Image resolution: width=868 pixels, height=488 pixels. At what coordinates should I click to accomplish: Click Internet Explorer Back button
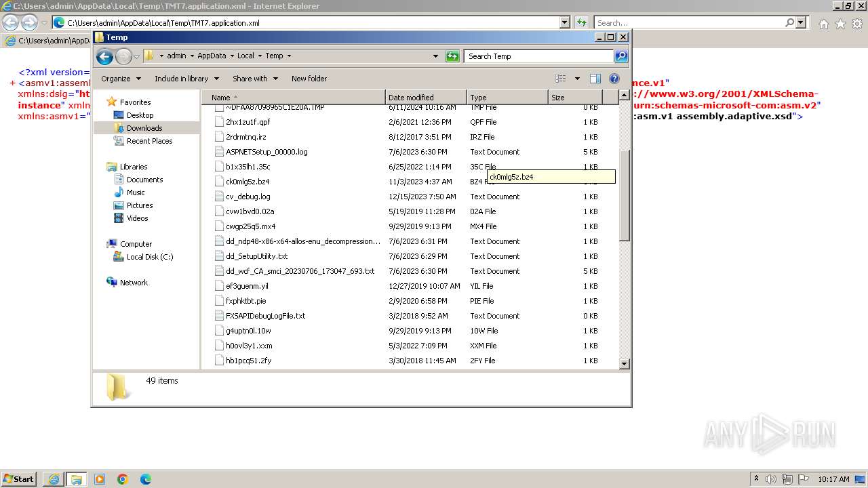click(x=10, y=22)
